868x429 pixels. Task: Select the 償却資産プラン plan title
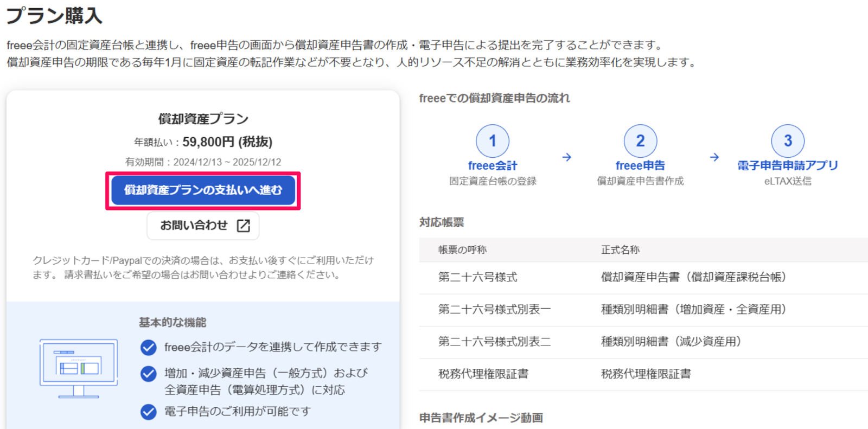(203, 119)
